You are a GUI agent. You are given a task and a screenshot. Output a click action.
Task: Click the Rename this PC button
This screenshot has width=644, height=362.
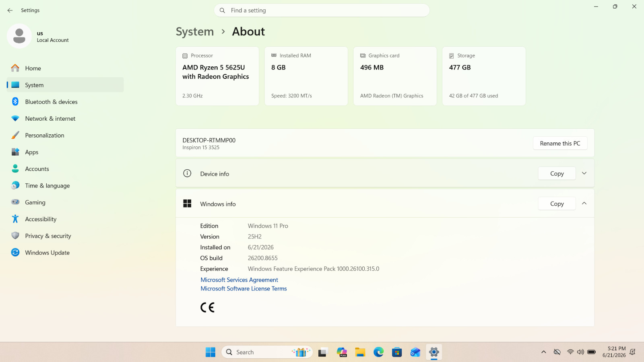click(x=560, y=144)
